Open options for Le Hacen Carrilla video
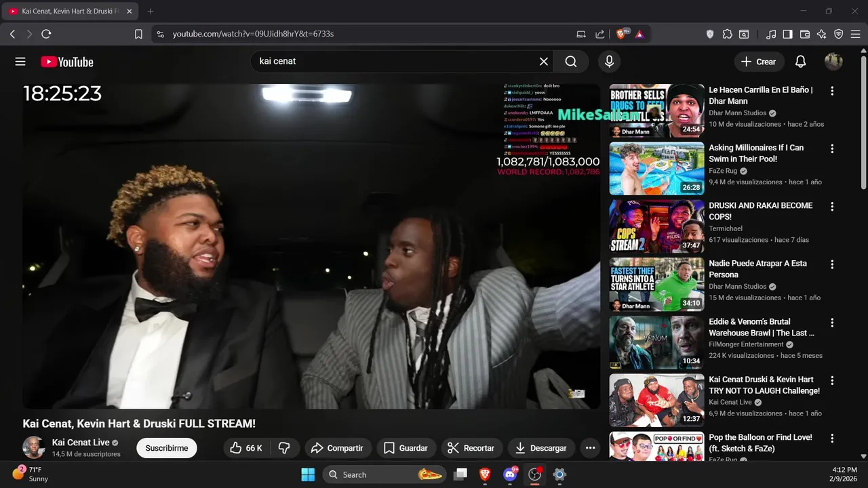The height and width of the screenshot is (488, 868). 832,91
